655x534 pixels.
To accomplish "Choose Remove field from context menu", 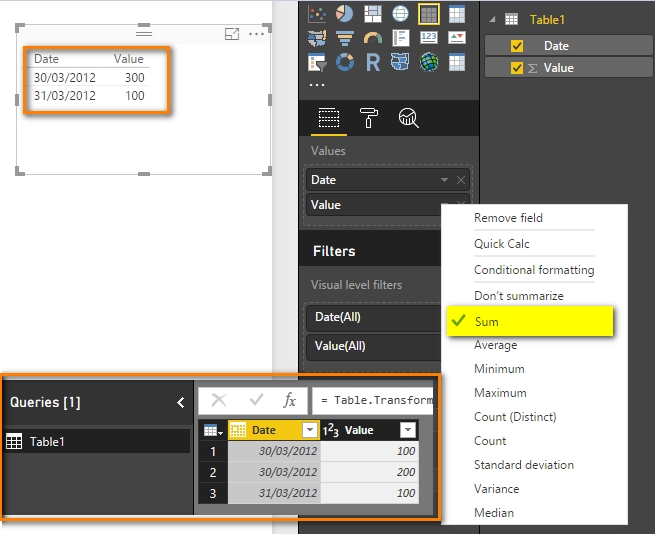I will point(508,218).
